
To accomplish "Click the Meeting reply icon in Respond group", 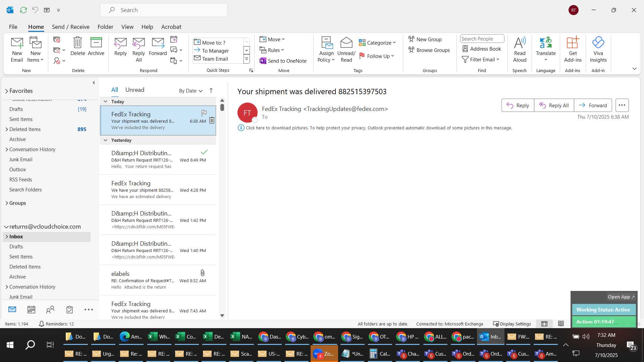I will point(173,40).
